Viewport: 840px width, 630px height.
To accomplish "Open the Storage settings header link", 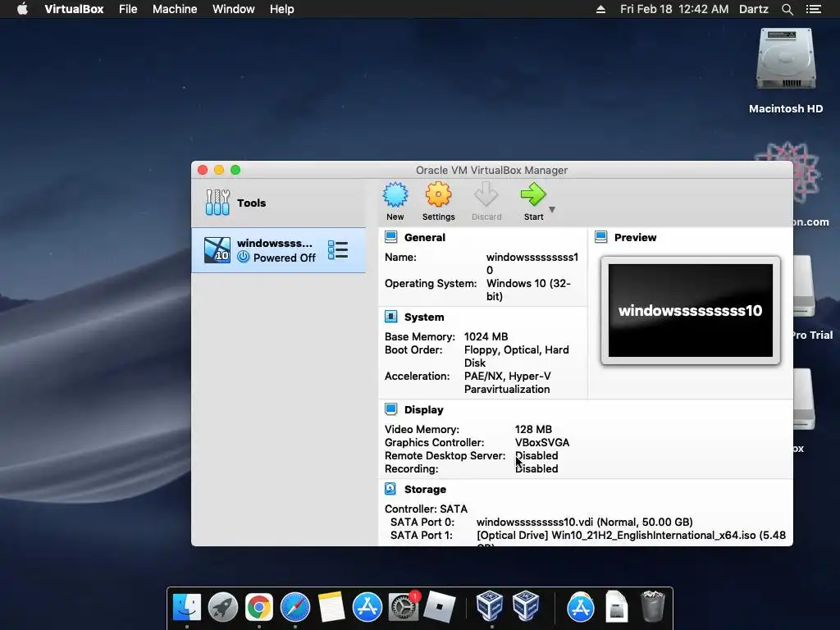I will tap(426, 489).
